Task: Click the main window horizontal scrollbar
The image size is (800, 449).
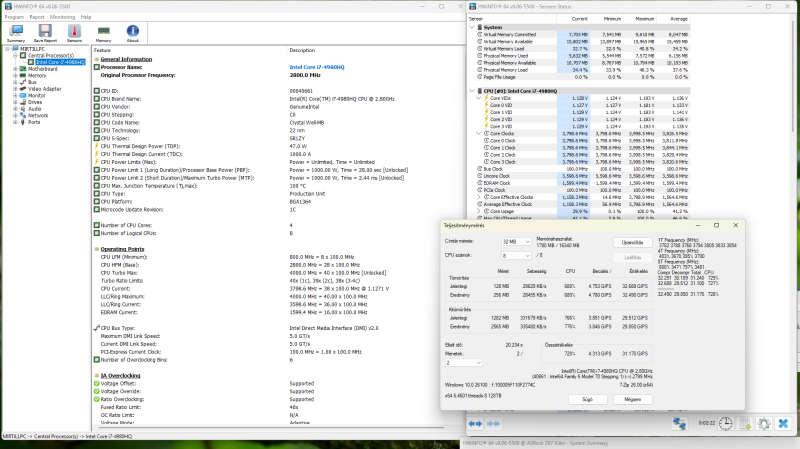Action: tap(270, 427)
